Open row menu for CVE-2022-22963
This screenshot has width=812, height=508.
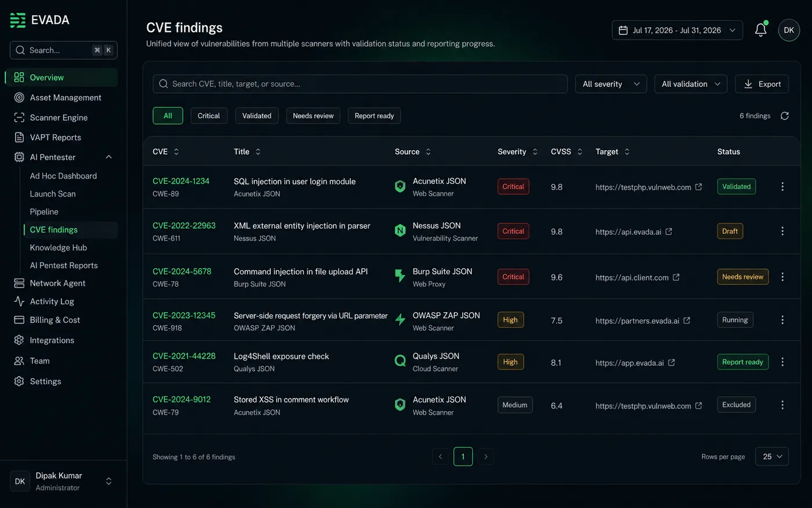point(782,231)
